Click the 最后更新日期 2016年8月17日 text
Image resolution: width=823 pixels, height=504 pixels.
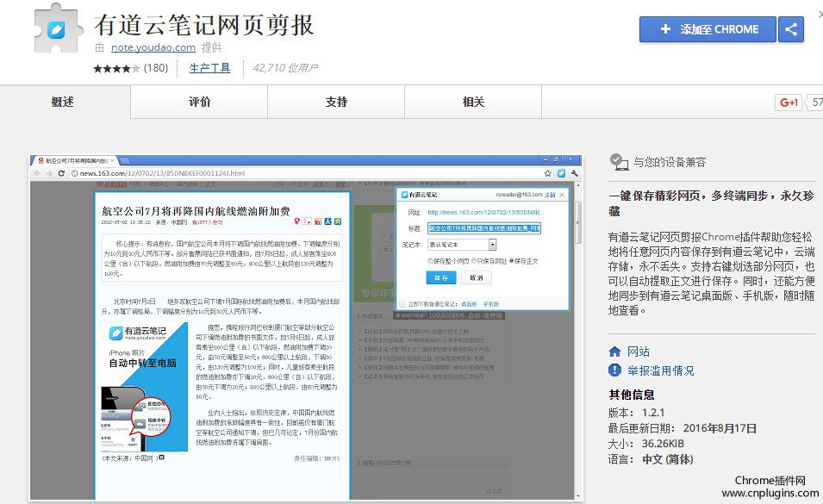point(683,428)
